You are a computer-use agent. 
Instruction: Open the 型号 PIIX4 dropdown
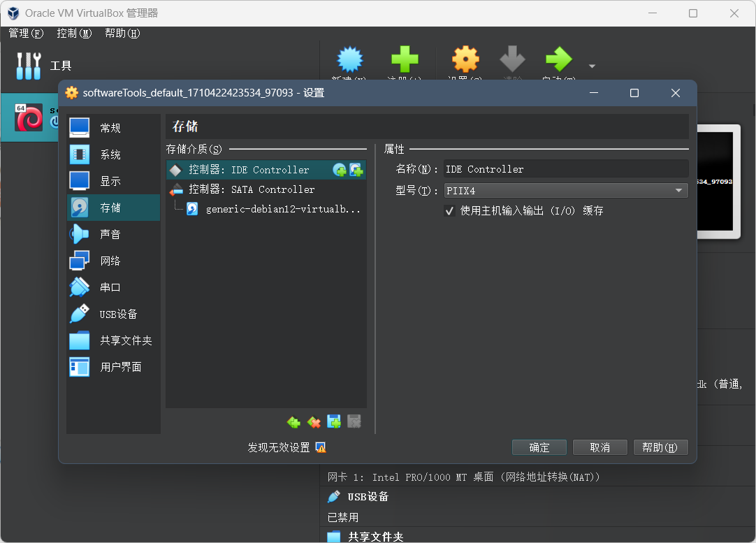tap(677, 189)
